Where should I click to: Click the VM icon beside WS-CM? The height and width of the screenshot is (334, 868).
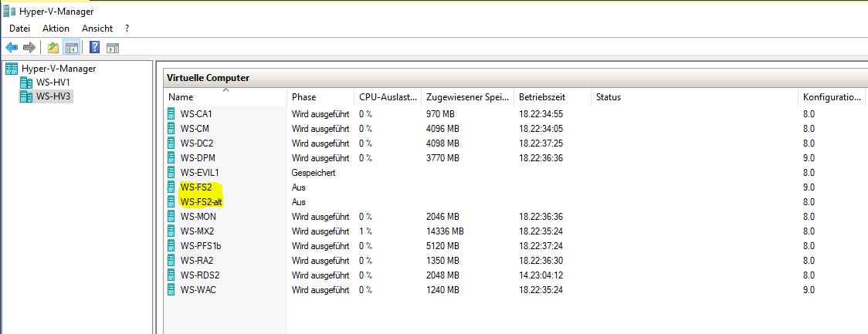171,129
